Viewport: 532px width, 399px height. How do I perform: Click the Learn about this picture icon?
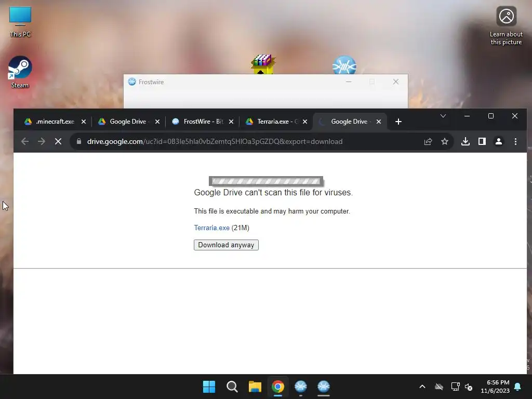[506, 26]
